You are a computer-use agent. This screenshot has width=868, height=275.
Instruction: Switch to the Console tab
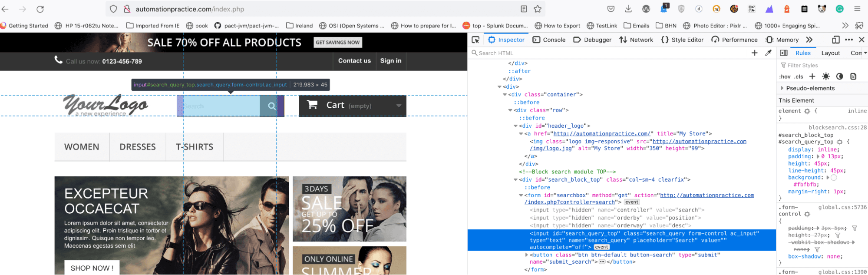[x=549, y=40]
